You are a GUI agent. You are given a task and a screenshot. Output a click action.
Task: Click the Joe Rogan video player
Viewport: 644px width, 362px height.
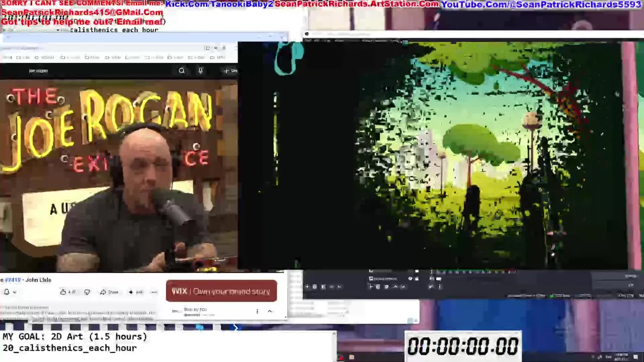[x=119, y=175]
